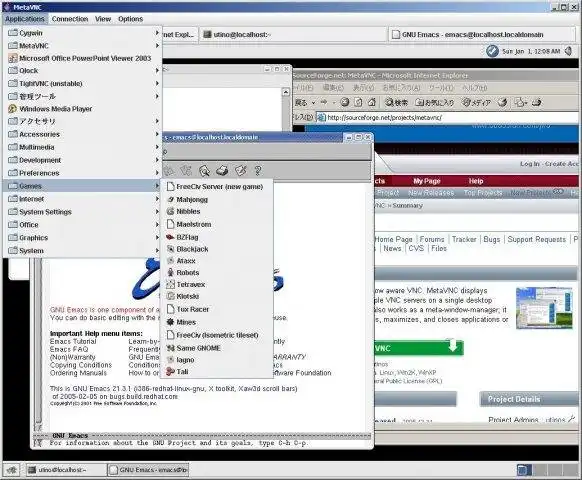
Task: Open the Tracker link
Action: (x=464, y=239)
